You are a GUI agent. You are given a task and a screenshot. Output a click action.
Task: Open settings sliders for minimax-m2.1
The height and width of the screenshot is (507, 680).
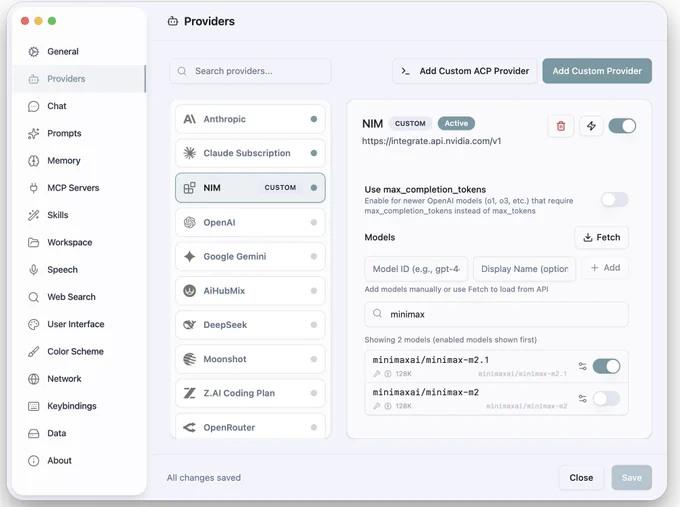tap(582, 366)
